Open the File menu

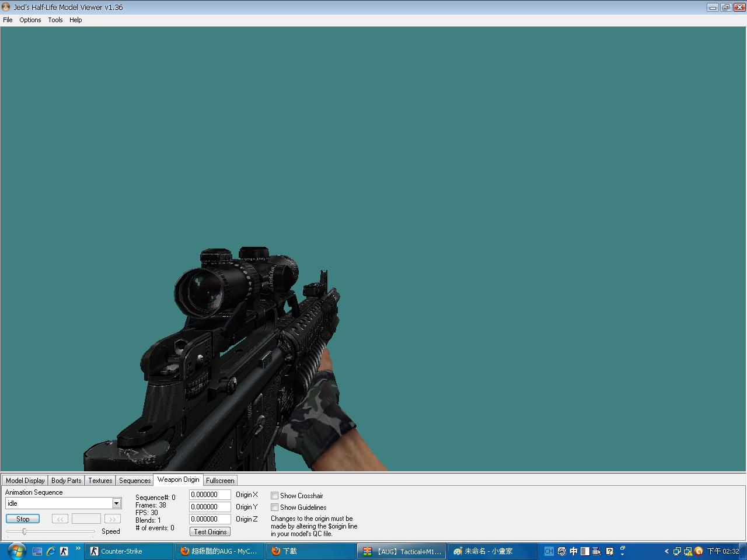coord(8,20)
